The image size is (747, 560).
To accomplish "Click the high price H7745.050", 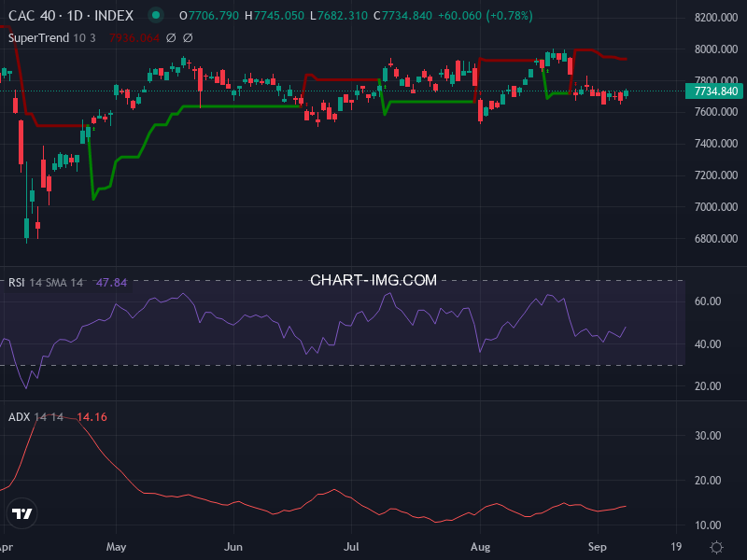I will (x=275, y=16).
